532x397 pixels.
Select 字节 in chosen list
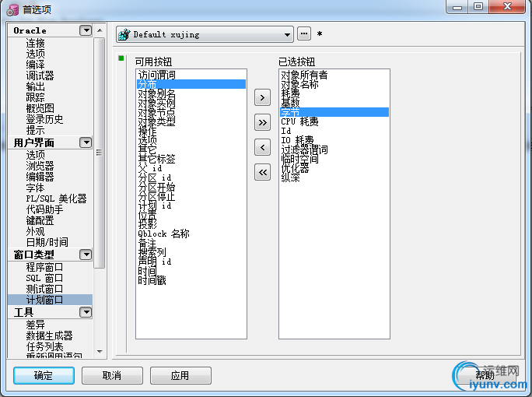334,112
